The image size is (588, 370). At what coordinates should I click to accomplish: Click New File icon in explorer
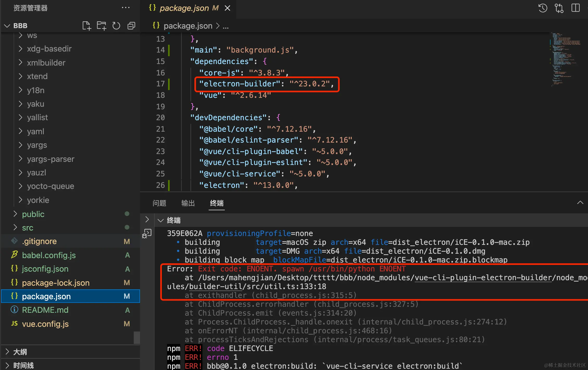pos(87,26)
